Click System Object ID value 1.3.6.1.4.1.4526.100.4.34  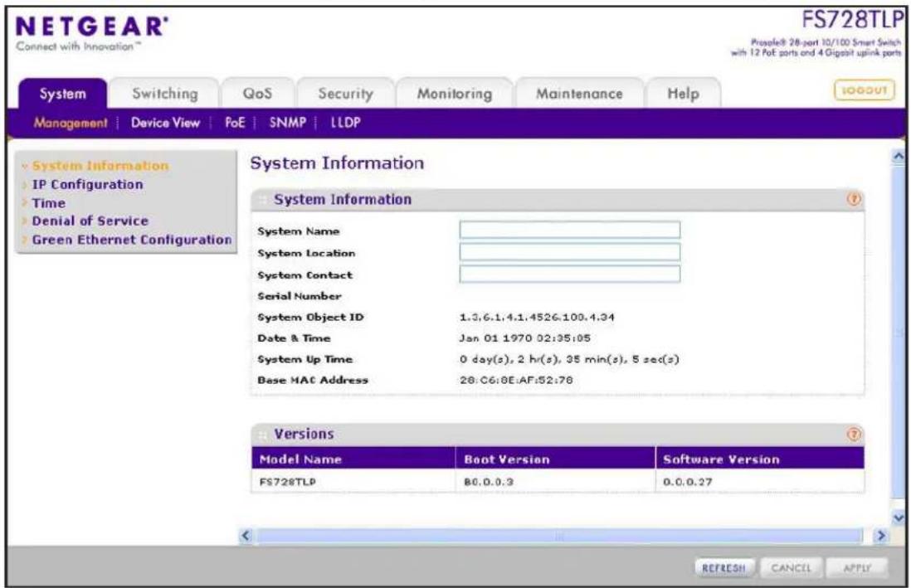click(x=537, y=318)
